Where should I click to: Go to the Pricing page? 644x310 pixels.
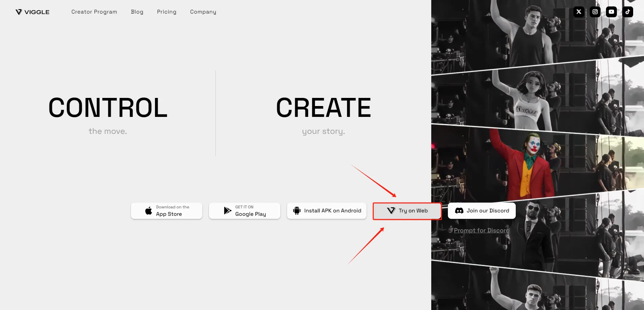click(x=167, y=12)
